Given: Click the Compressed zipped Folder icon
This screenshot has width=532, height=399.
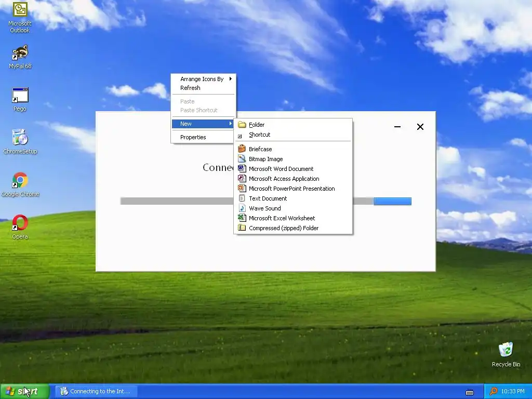Looking at the screenshot, I should (242, 228).
